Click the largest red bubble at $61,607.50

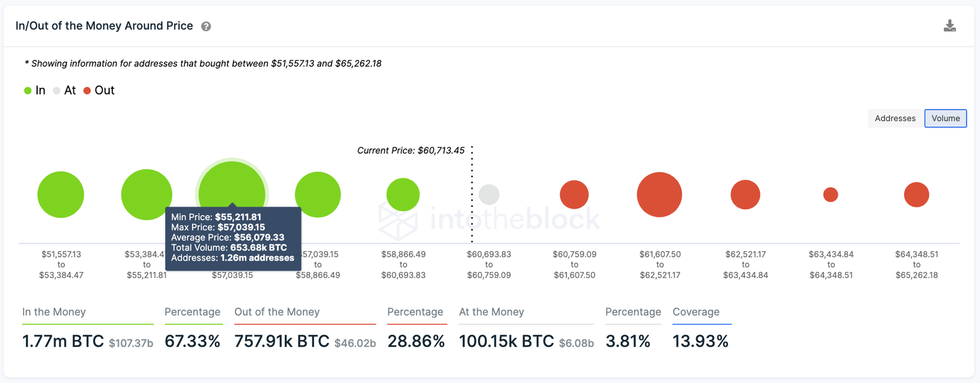[660, 194]
